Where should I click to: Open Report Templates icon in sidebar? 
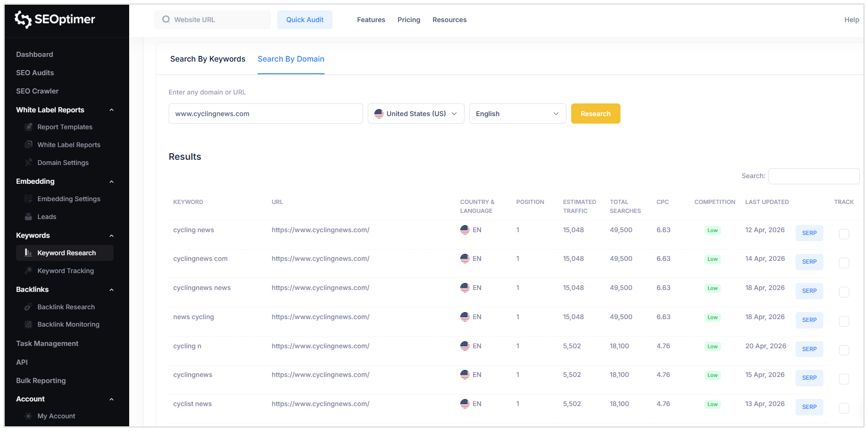[29, 127]
